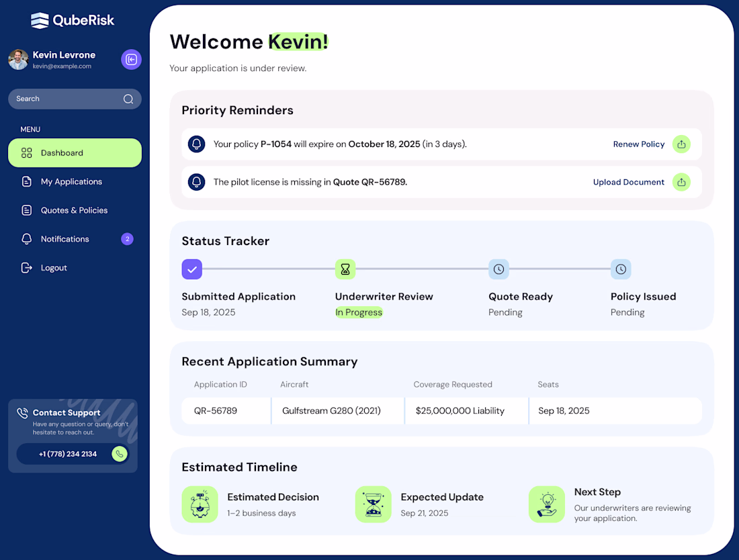The height and width of the screenshot is (560, 739).
Task: Click Estimated Decision stopwatch icon
Action: (x=200, y=504)
